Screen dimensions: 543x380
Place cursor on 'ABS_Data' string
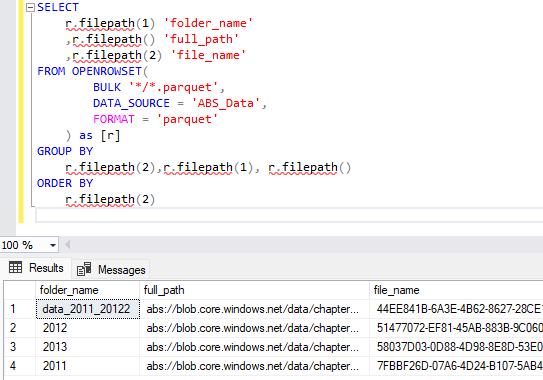pos(225,103)
